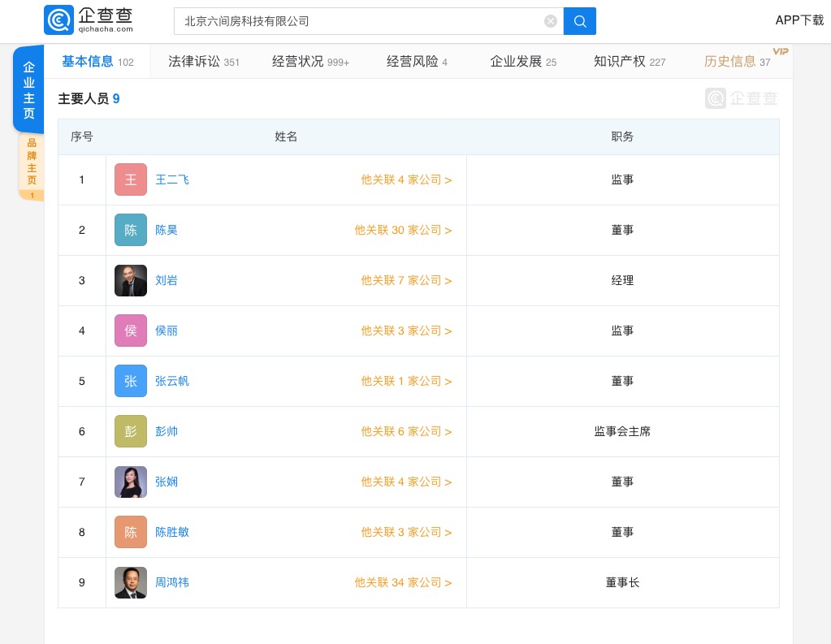831x644 pixels.
Task: Expand 陈昊's 30 associated companies
Action: pyautogui.click(x=403, y=230)
